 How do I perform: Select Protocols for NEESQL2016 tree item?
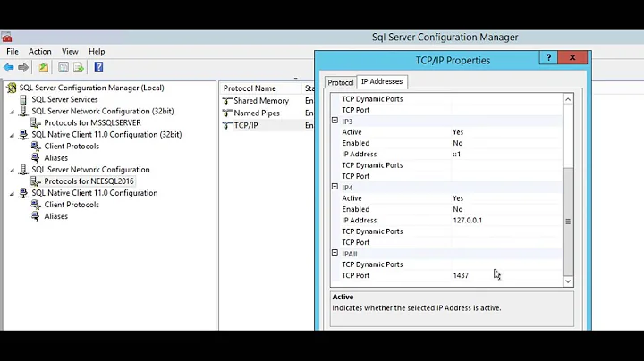(89, 181)
